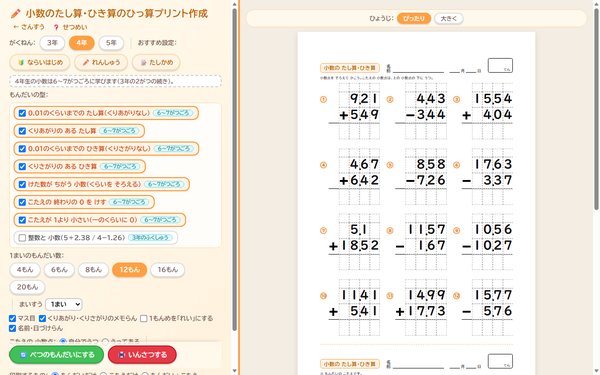Apply the ならいはじめ recommended preset

click(x=40, y=62)
